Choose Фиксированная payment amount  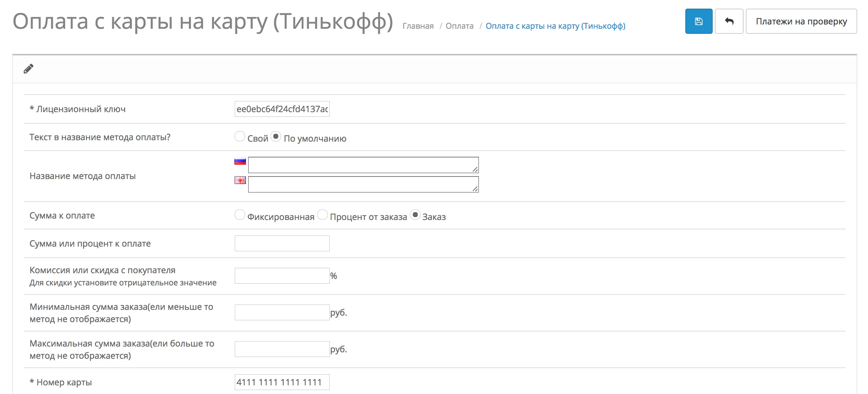pos(239,215)
